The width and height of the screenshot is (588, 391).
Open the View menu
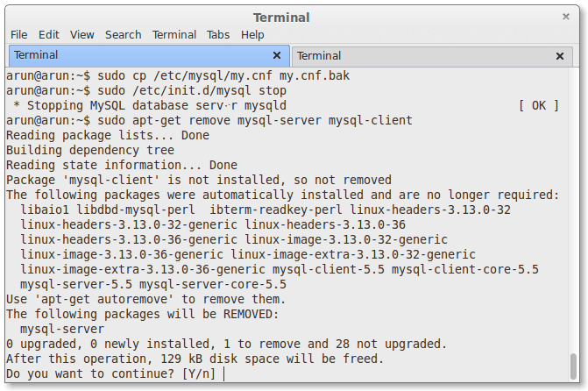[x=81, y=35]
